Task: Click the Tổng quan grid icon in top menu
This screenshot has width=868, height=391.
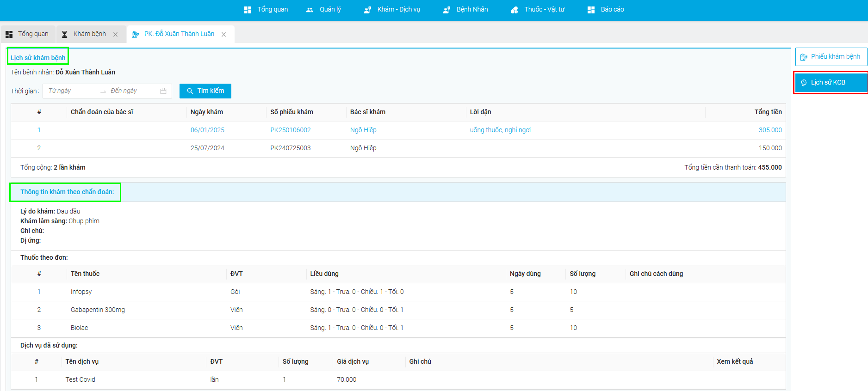Action: coord(248,10)
